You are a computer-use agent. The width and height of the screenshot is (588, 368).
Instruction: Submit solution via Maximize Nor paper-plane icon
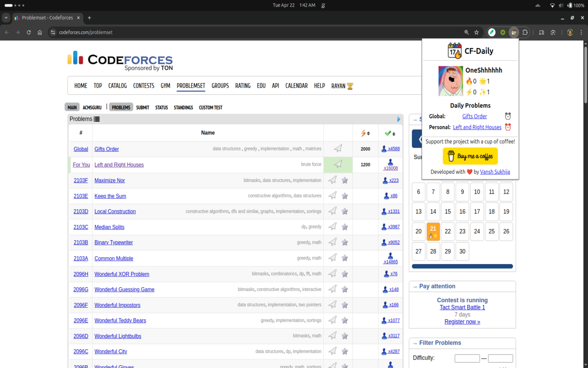click(333, 180)
